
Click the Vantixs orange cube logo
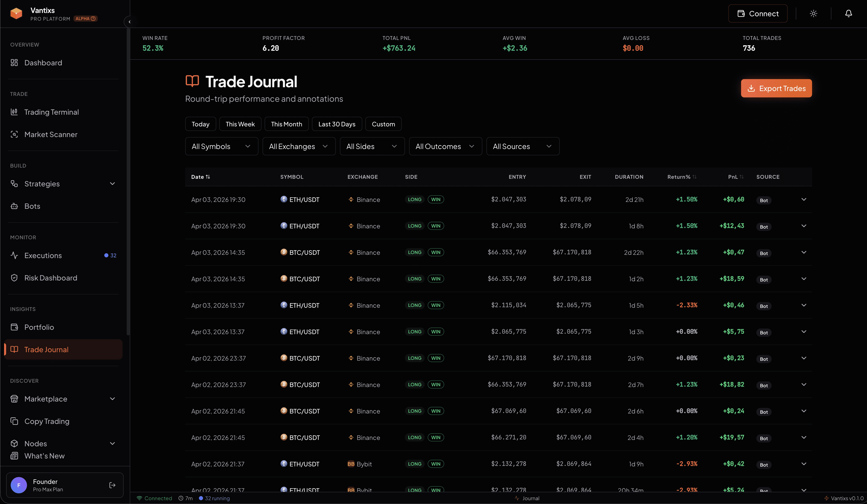click(x=16, y=13)
